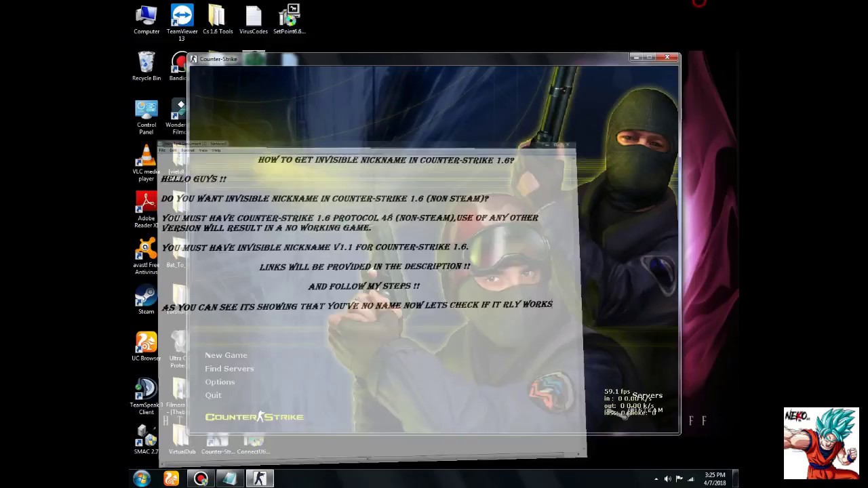Screen dimensions: 868x488
Task: Switch to UC Browser on the taskbar
Action: coord(172,479)
